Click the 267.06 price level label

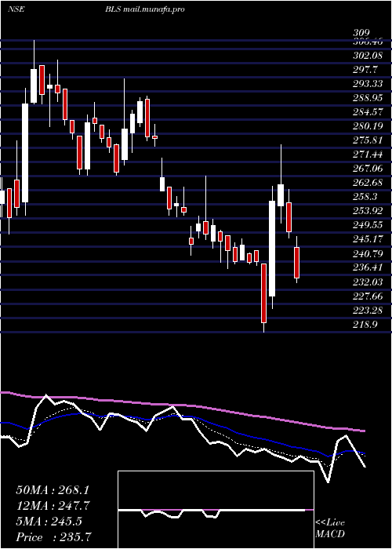pyautogui.click(x=368, y=169)
